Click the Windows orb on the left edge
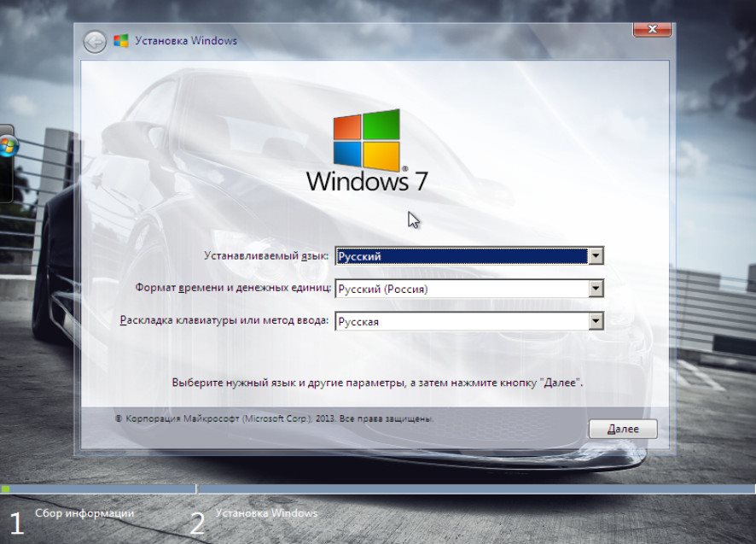This screenshot has height=544, width=756. [9, 147]
